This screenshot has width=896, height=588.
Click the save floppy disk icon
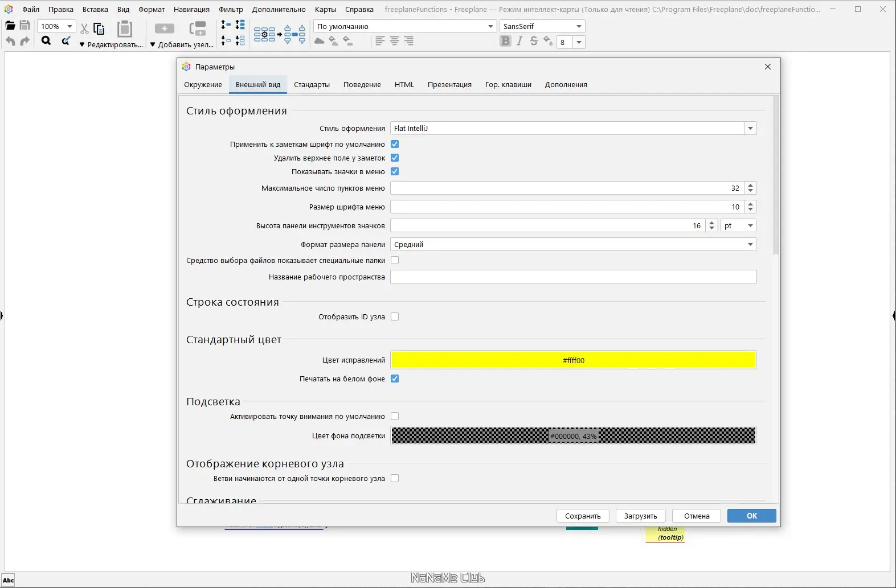point(25,26)
